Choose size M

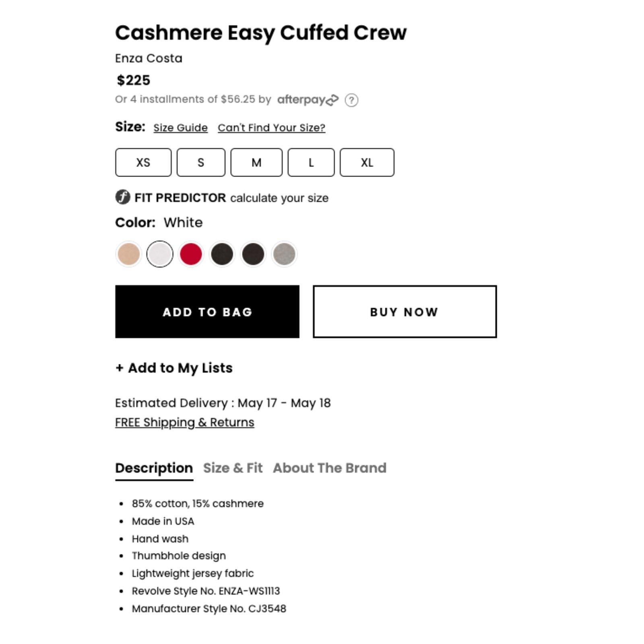tap(256, 162)
